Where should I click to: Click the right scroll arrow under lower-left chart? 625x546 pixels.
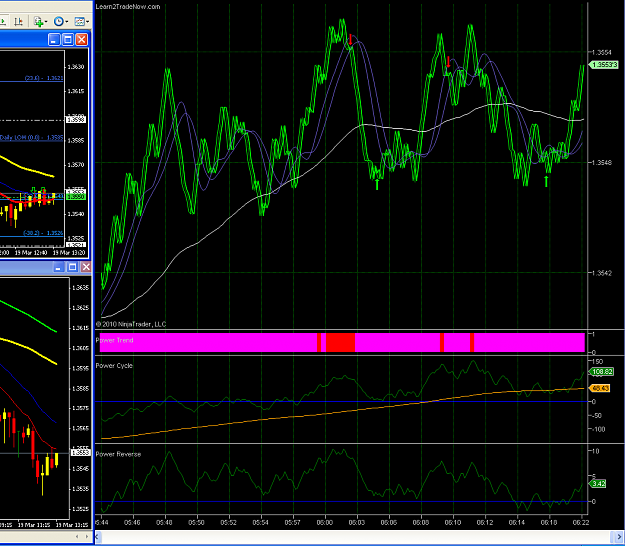(86, 536)
